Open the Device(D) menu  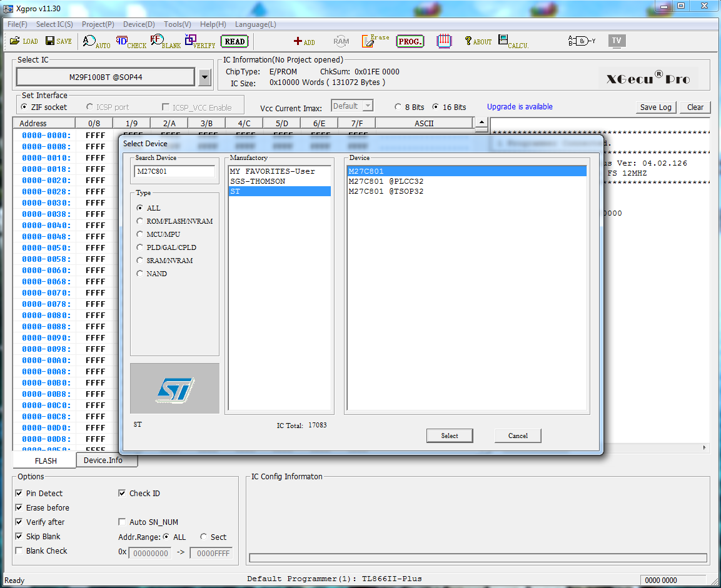coord(139,24)
